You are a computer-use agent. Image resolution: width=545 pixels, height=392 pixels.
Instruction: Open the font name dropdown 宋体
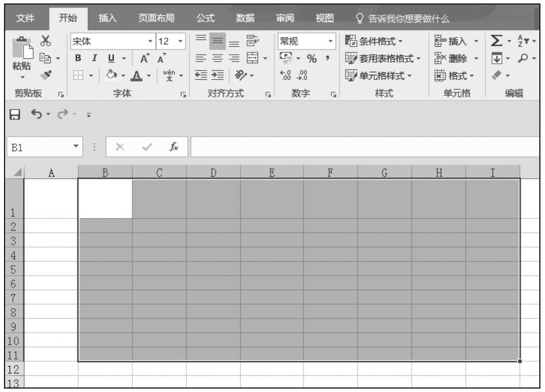click(150, 42)
